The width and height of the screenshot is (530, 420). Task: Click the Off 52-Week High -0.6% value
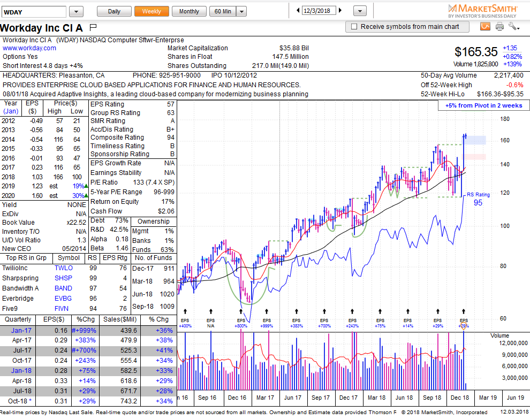[x=514, y=85]
